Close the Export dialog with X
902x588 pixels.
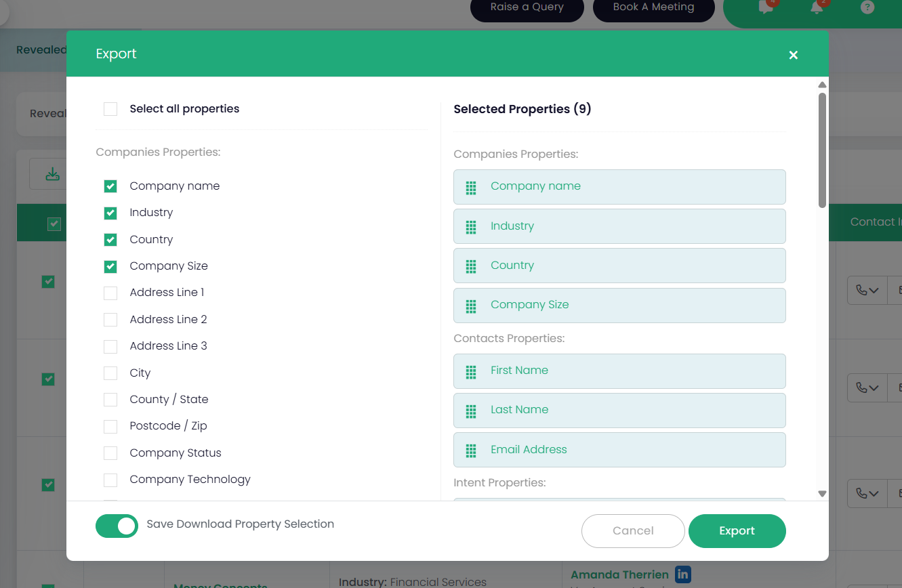click(793, 55)
